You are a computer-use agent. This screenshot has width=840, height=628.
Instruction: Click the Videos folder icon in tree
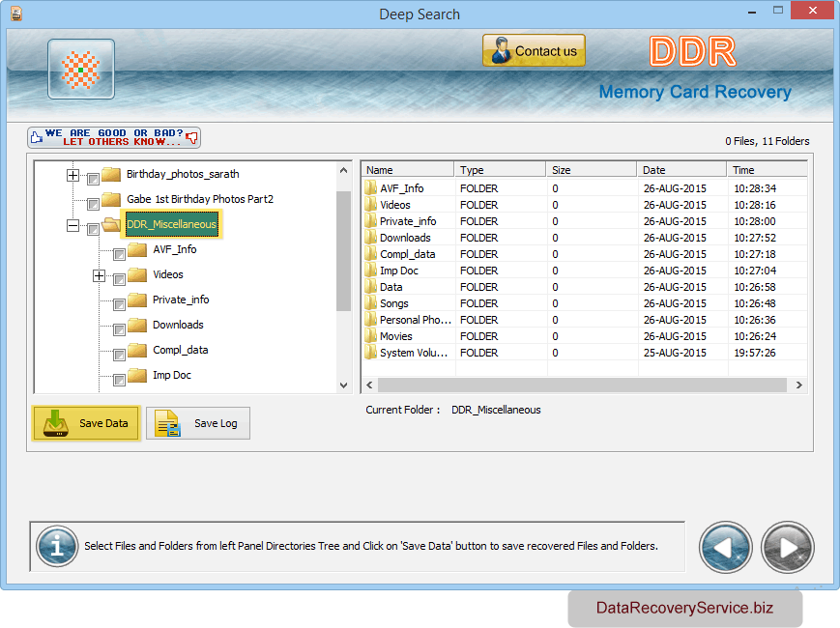pos(137,274)
